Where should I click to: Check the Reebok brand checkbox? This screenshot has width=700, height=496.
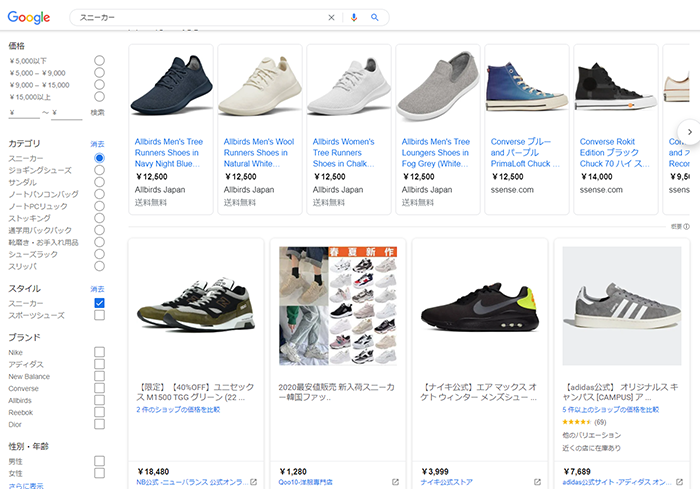coord(99,413)
